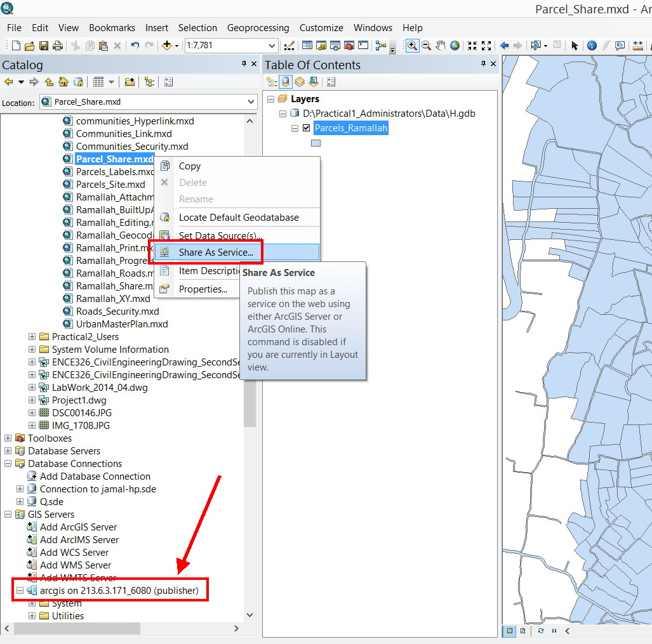
Task: Choose Share As Service from context menu
Action: 216,253
